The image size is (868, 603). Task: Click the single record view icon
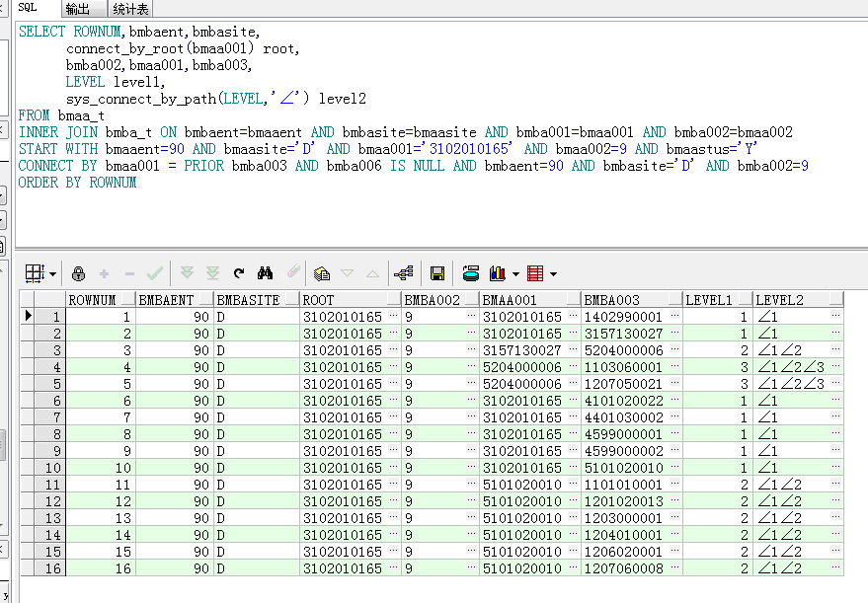pyautogui.click(x=322, y=273)
